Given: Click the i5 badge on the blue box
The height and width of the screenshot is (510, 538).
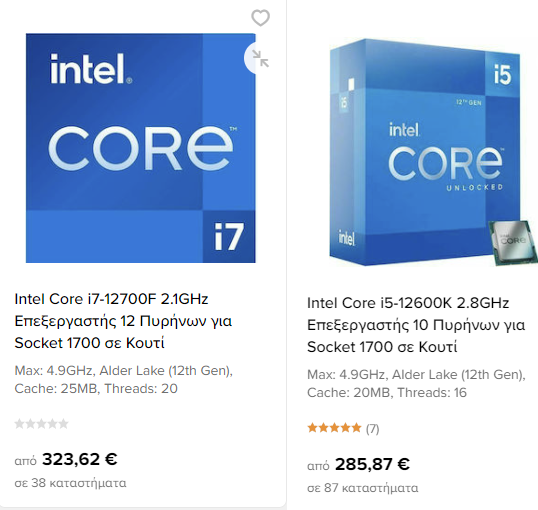Looking at the screenshot, I should click(503, 74).
